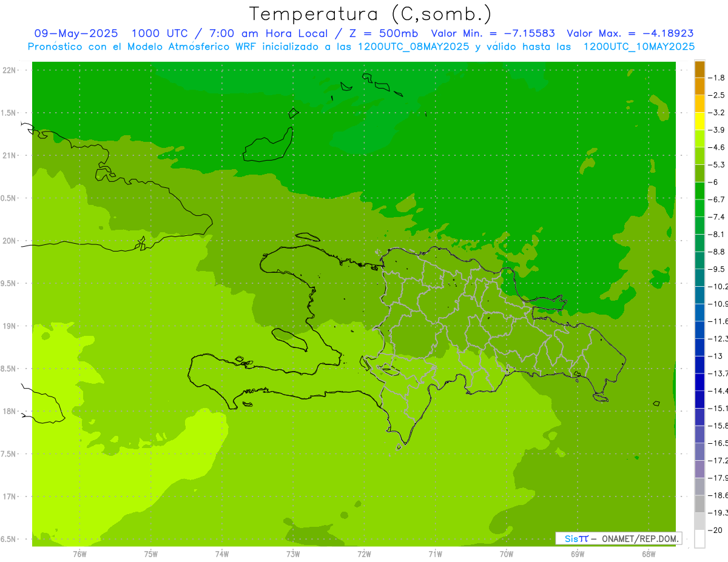Click the '19N' latitude axis label
728x562 pixels.
coord(8,326)
